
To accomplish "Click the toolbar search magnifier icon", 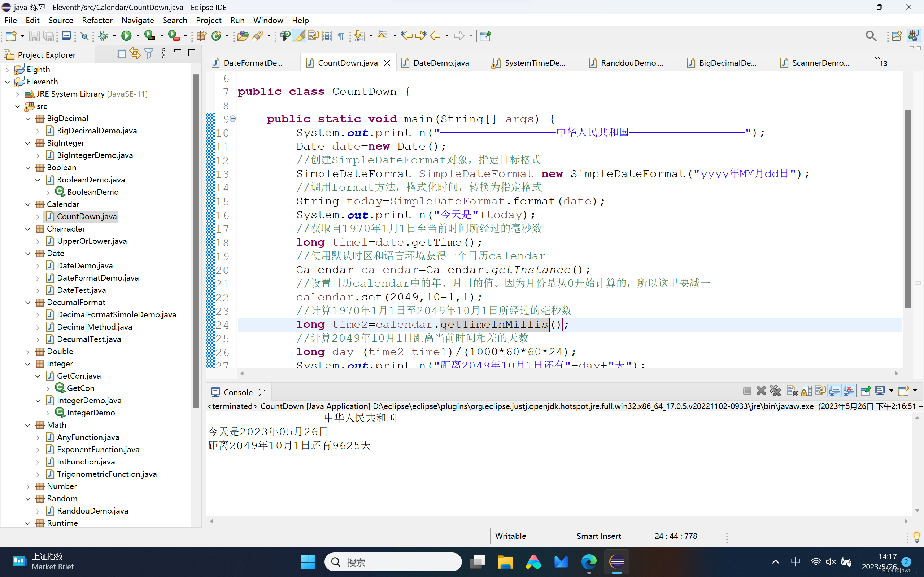I will (x=871, y=36).
